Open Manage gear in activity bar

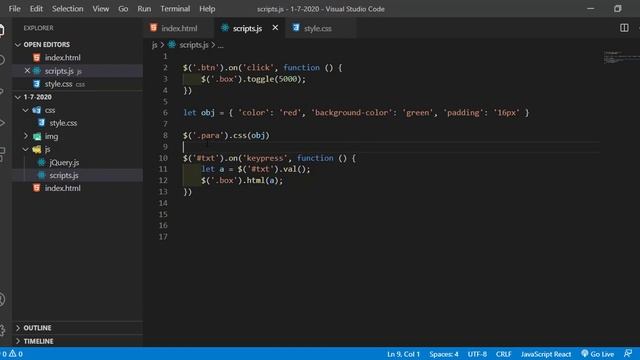(x=2, y=329)
